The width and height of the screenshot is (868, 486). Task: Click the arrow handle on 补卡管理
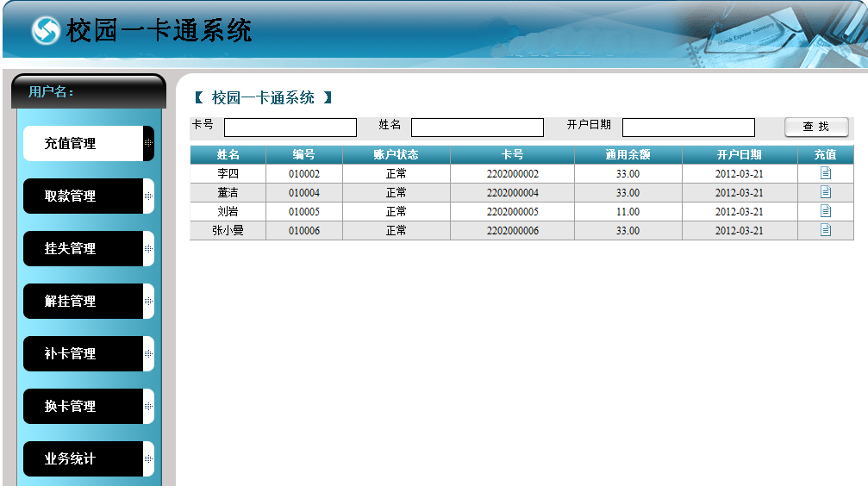[x=148, y=353]
